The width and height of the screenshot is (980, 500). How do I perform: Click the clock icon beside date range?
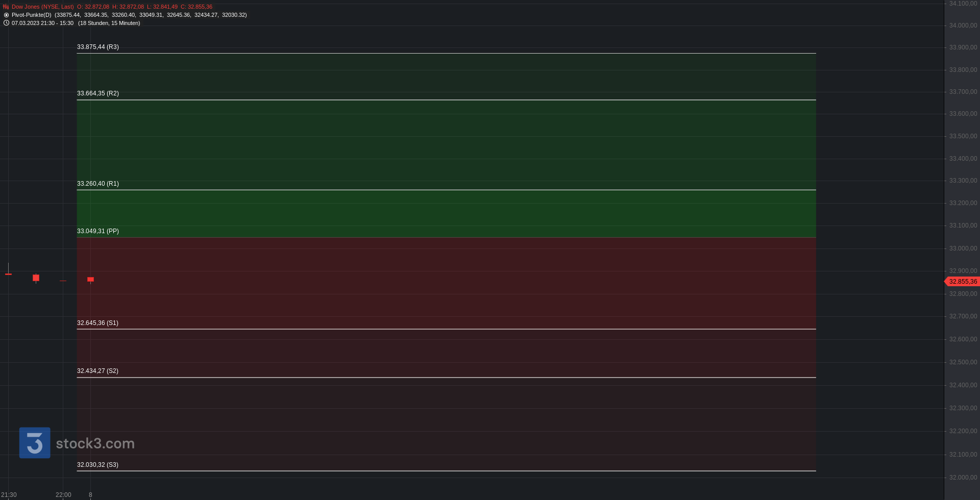pyautogui.click(x=6, y=23)
